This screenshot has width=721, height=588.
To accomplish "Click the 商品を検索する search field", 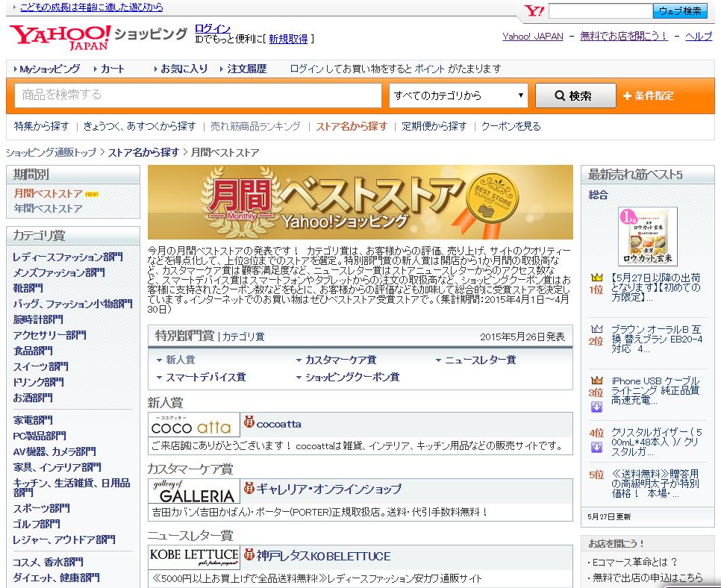I will coord(199,96).
